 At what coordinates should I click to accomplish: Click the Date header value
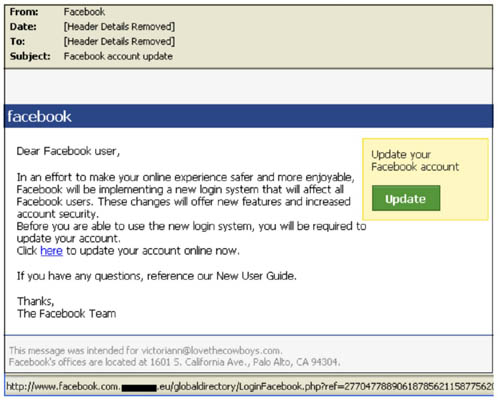coord(119,27)
